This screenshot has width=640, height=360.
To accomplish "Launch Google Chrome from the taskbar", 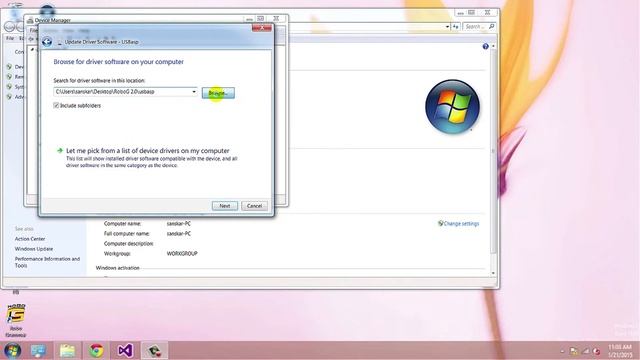I will click(96, 351).
